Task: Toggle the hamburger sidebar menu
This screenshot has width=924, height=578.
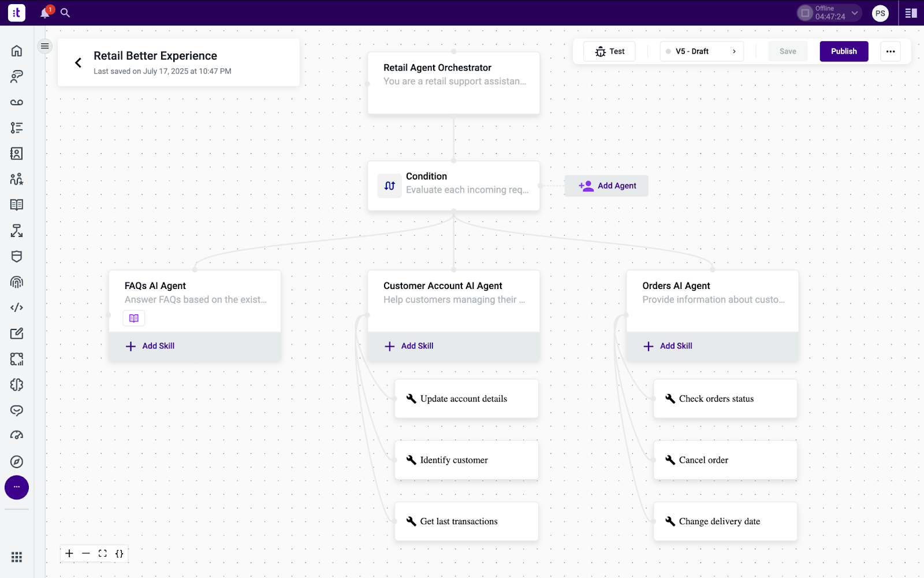Action: click(45, 46)
